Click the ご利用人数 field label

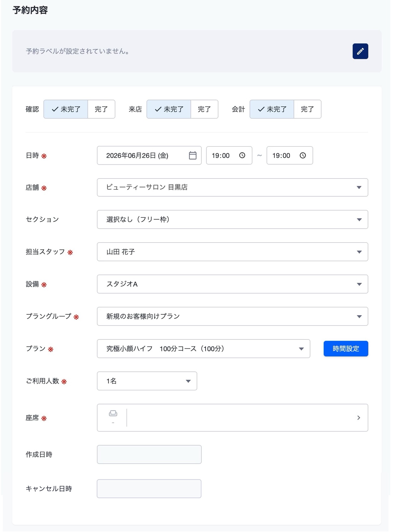point(42,381)
